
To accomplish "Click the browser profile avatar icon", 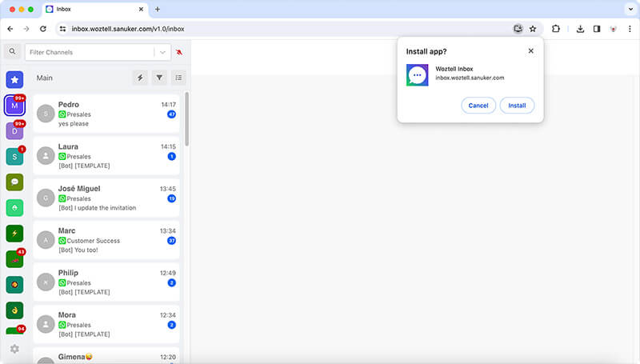I will click(x=613, y=29).
